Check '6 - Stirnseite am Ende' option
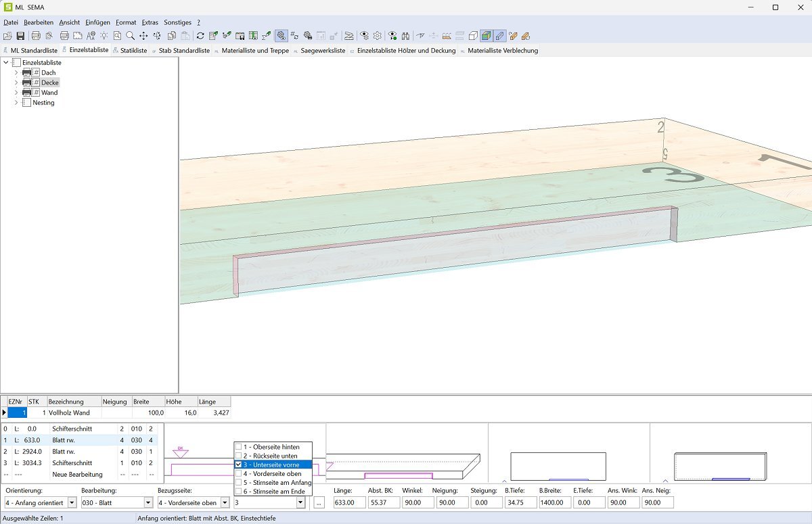Image resolution: width=812 pixels, height=524 pixels. coord(239,491)
